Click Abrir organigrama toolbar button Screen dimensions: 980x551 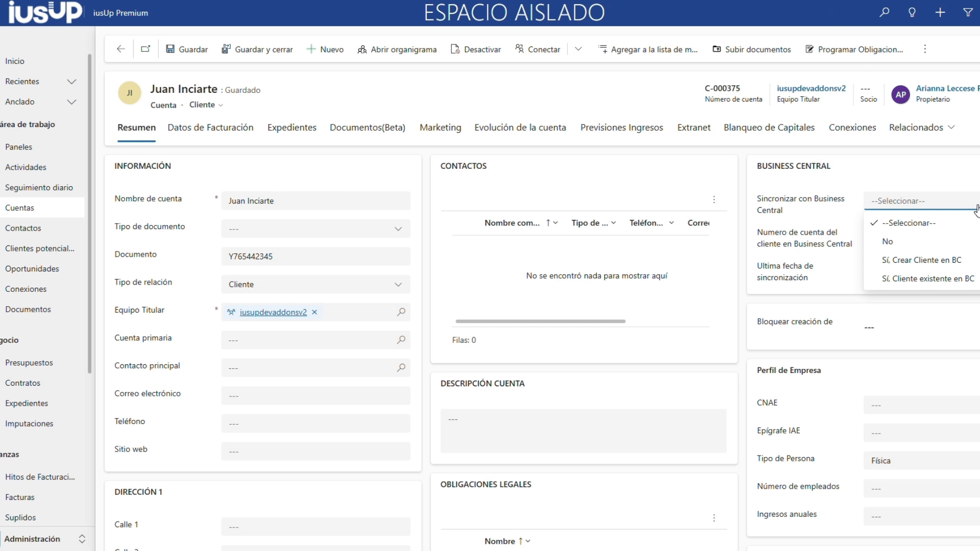(397, 49)
